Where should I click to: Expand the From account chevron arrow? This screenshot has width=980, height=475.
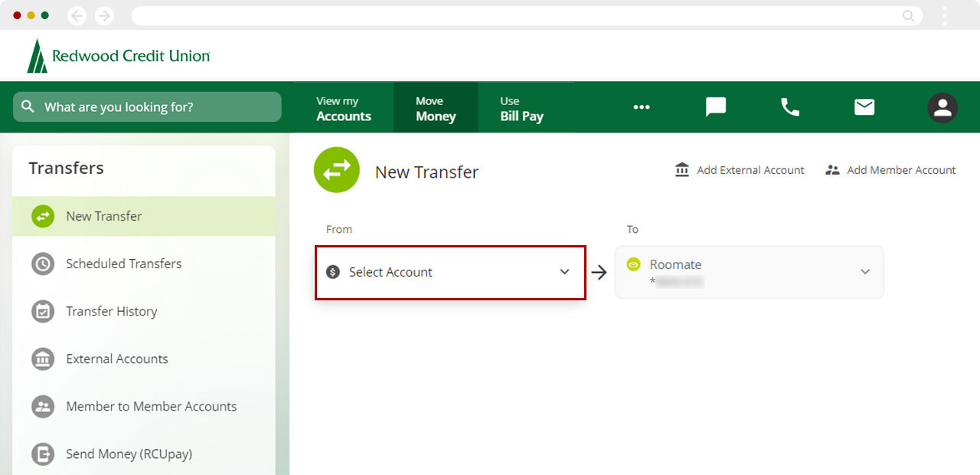coord(565,272)
